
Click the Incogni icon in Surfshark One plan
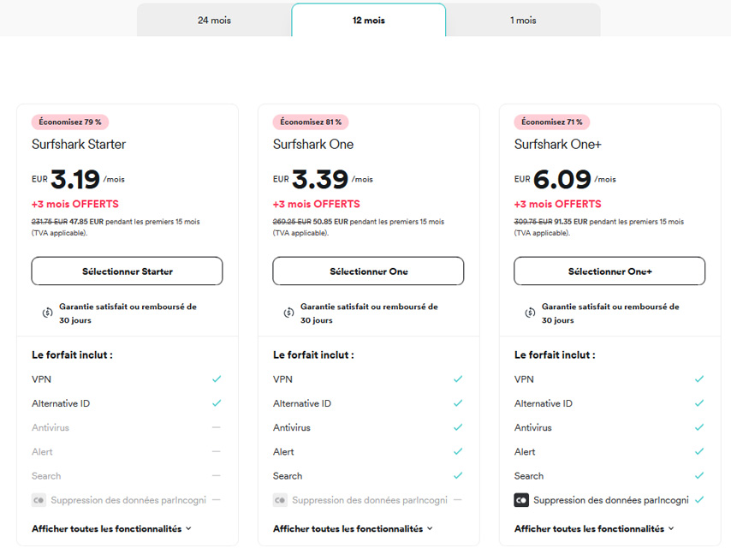click(281, 500)
